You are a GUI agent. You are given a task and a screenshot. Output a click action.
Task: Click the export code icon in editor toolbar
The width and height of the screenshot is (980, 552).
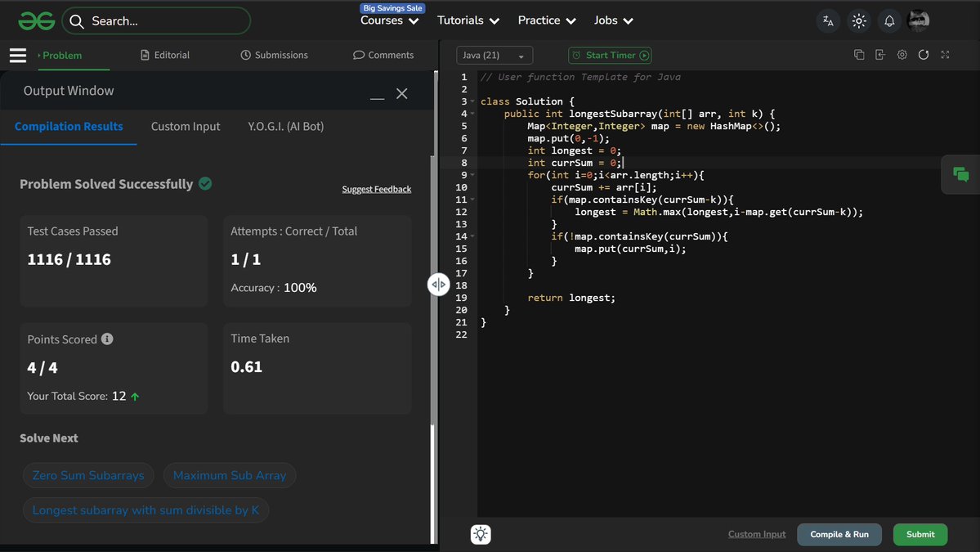(880, 55)
